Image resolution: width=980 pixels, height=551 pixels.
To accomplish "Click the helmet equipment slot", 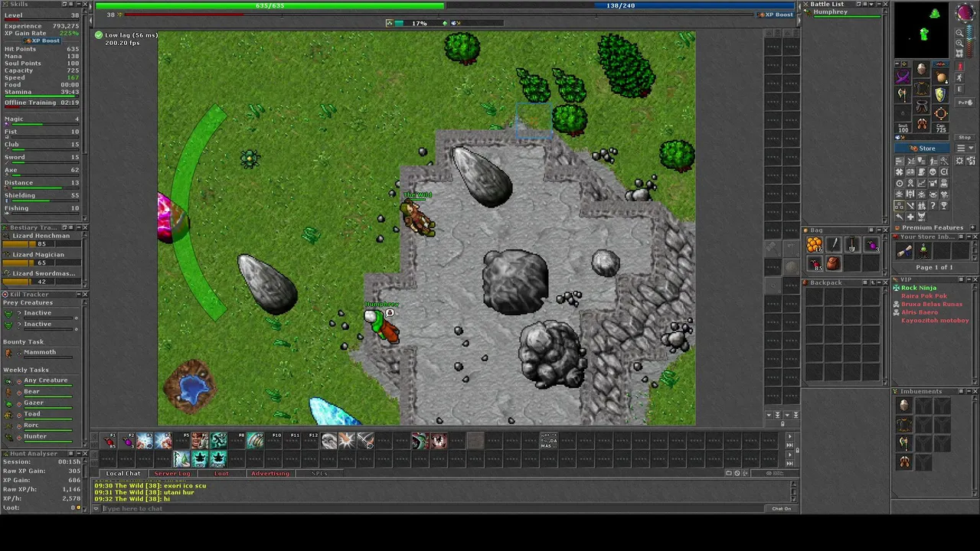I will (922, 70).
